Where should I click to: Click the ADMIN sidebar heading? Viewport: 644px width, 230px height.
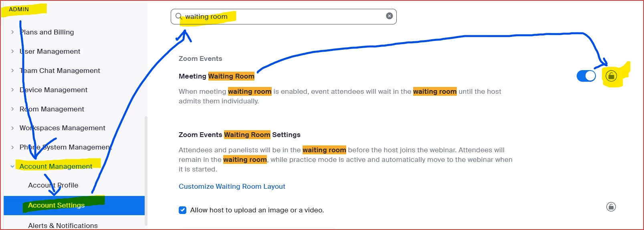(x=19, y=9)
